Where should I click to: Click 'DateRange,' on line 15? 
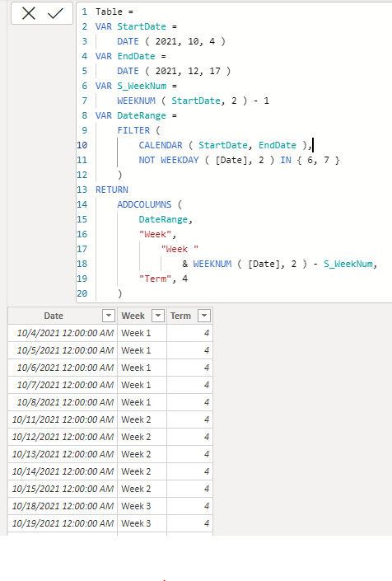coord(166,219)
